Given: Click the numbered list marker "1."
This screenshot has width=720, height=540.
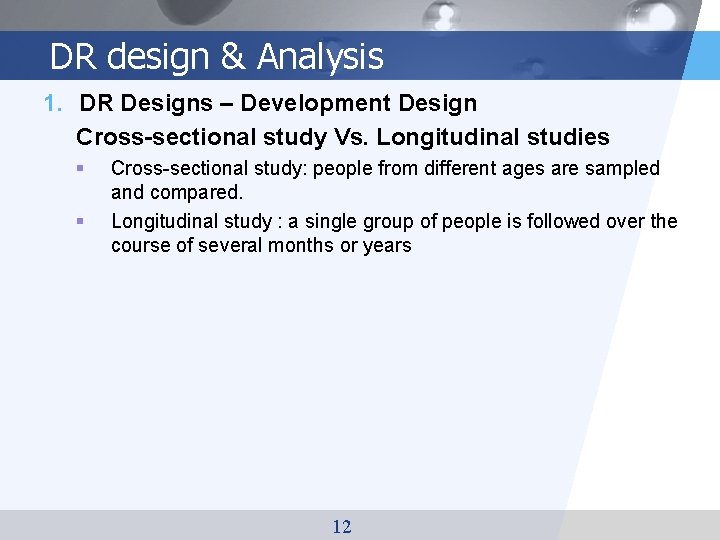Looking at the screenshot, I should (53, 103).
